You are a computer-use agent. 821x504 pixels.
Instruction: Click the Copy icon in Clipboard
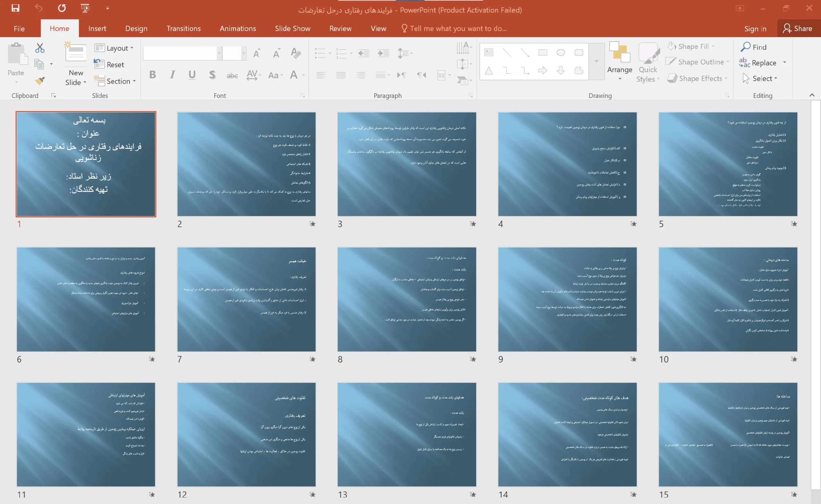tap(39, 64)
